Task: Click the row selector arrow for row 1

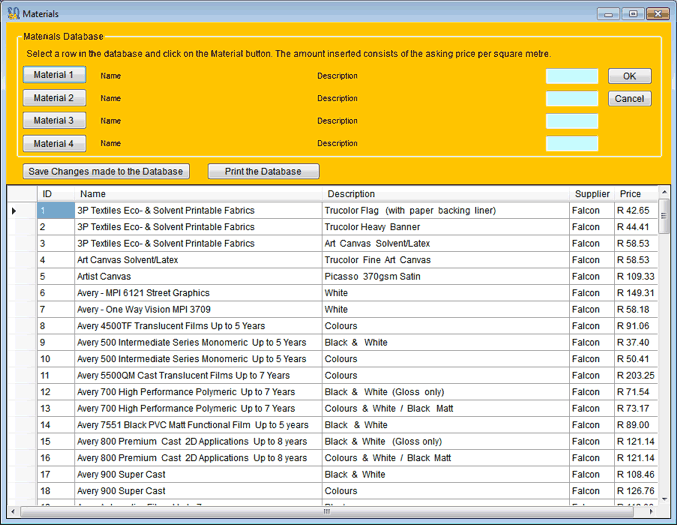Action: 14,211
